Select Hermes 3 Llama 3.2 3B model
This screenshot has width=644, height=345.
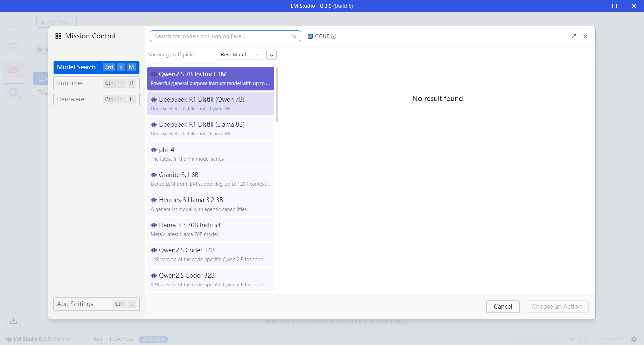coord(211,204)
